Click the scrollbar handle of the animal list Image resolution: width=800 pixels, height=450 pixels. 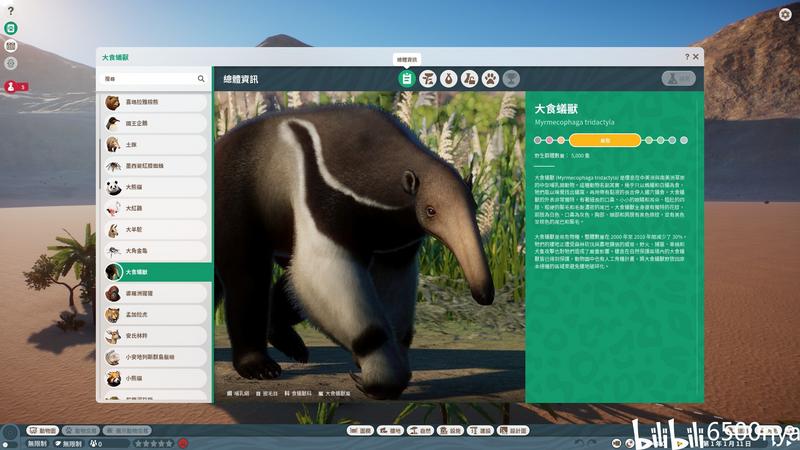[x=100, y=163]
